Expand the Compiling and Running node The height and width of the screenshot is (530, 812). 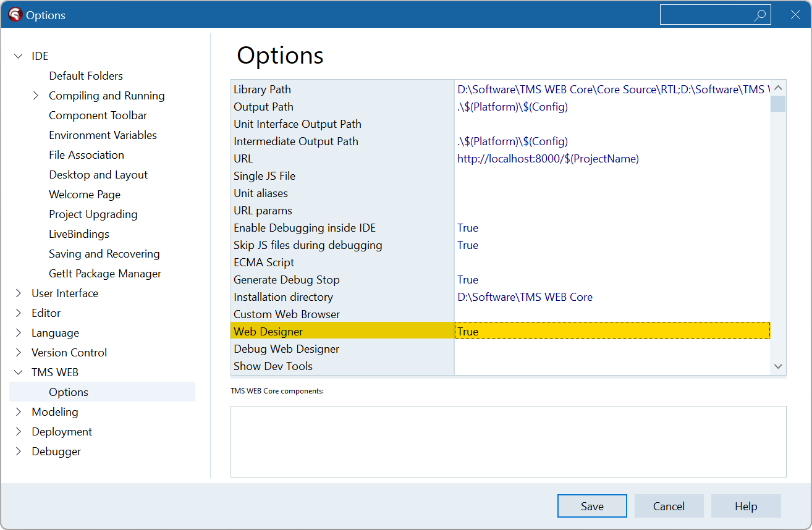point(36,95)
